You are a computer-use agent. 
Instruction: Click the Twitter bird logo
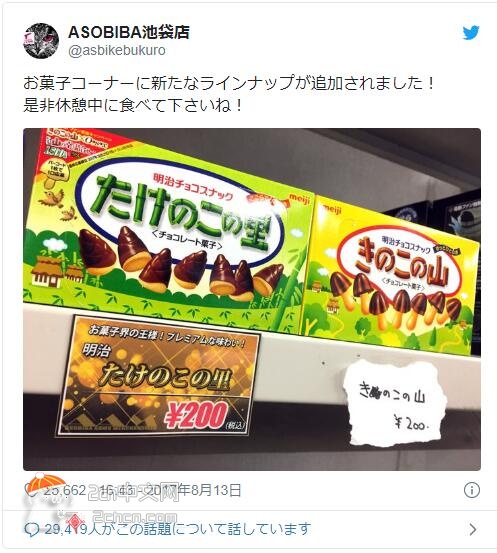click(471, 33)
